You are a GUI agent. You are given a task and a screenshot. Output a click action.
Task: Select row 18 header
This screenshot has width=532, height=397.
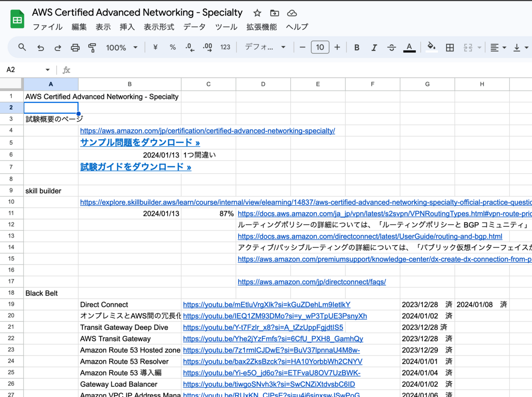(x=12, y=293)
